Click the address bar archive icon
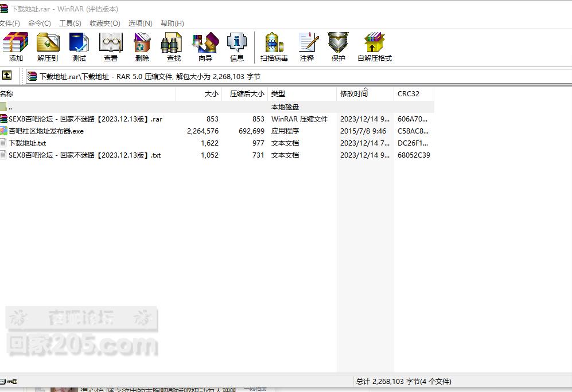572x392 pixels. point(32,76)
